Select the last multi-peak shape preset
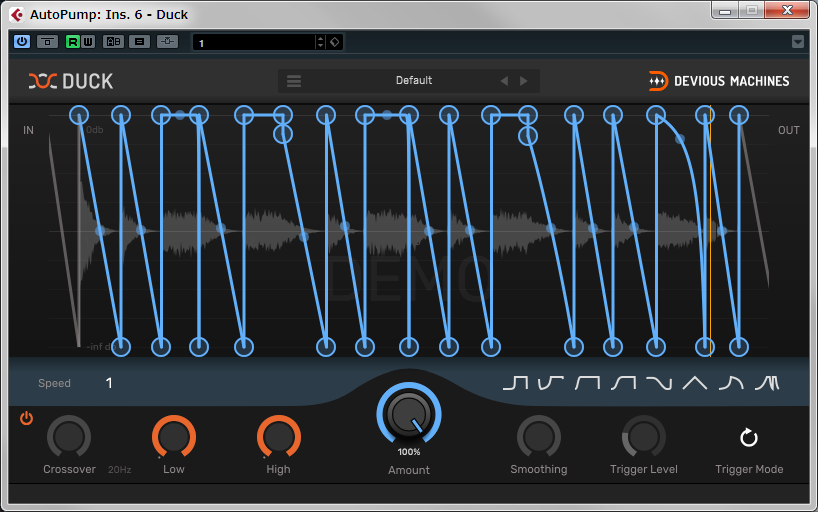Viewport: 818px width, 512px height. [767, 383]
